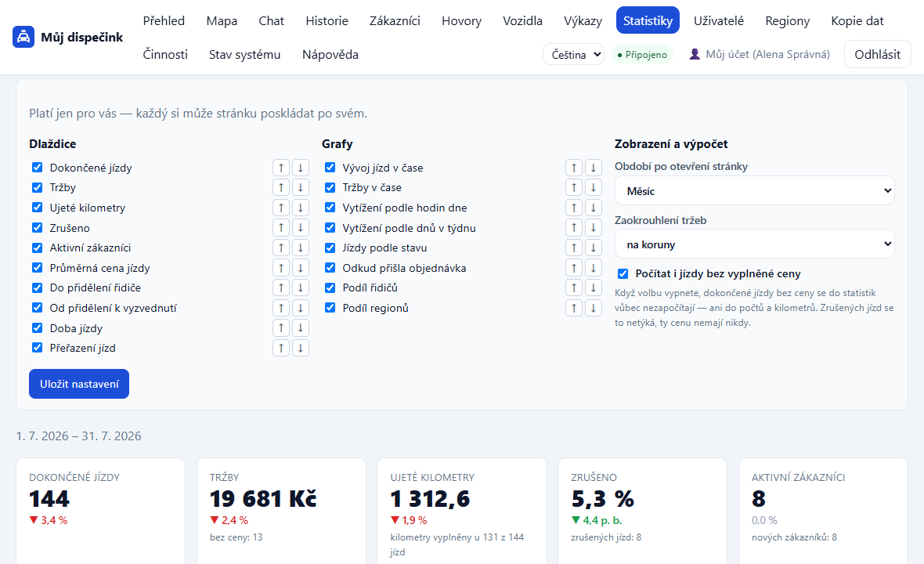Move Přeřazení jízd tile down

coord(301,349)
